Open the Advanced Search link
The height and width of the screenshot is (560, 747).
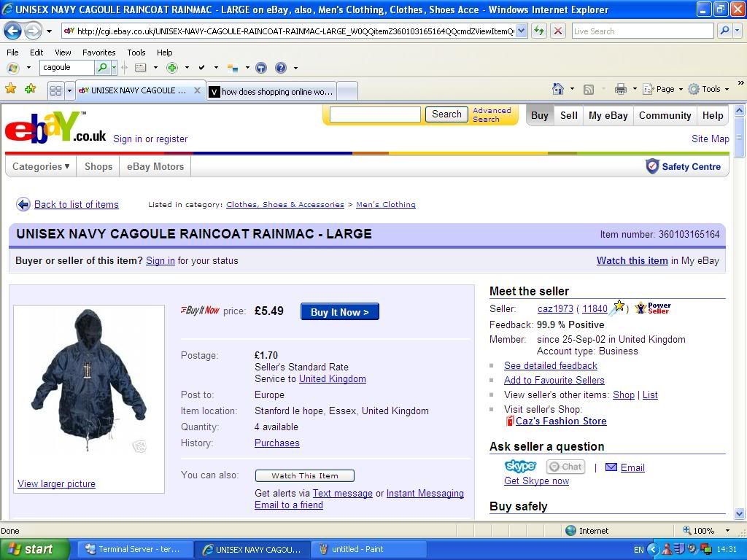(492, 114)
